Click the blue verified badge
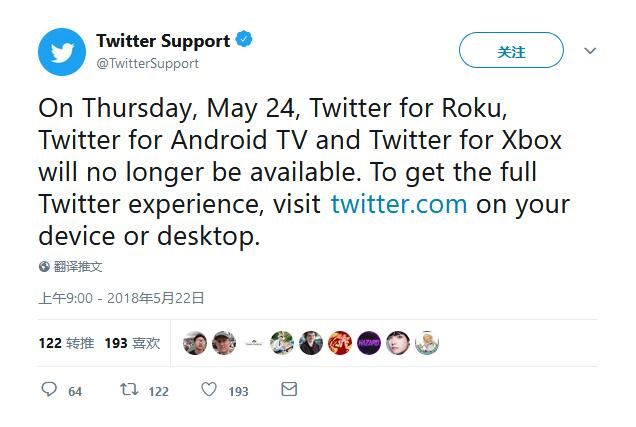 pyautogui.click(x=244, y=41)
